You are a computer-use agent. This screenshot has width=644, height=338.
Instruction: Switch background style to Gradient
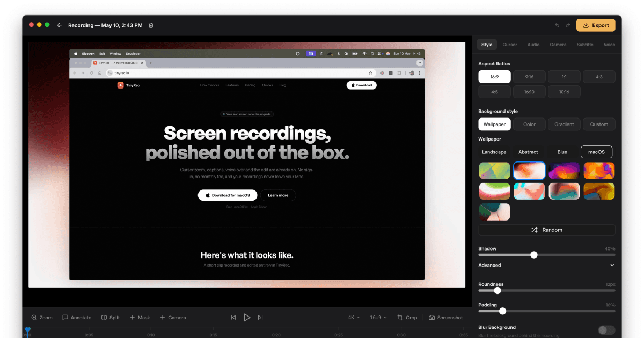click(x=564, y=124)
